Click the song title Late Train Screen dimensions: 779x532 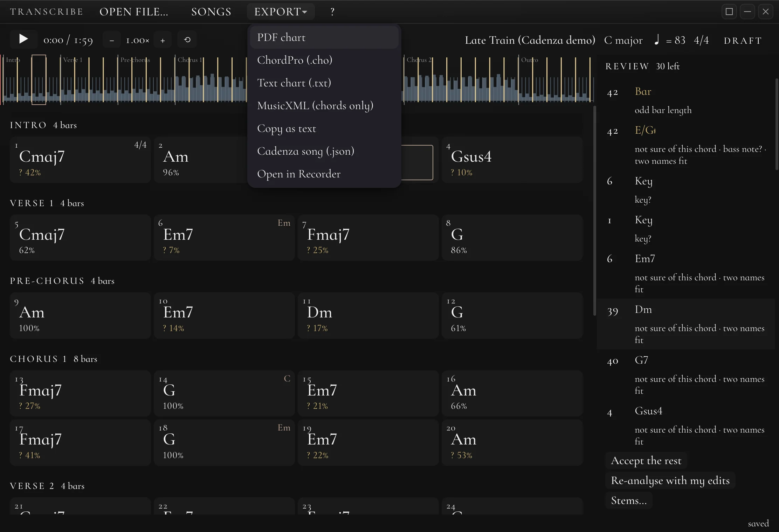click(530, 41)
